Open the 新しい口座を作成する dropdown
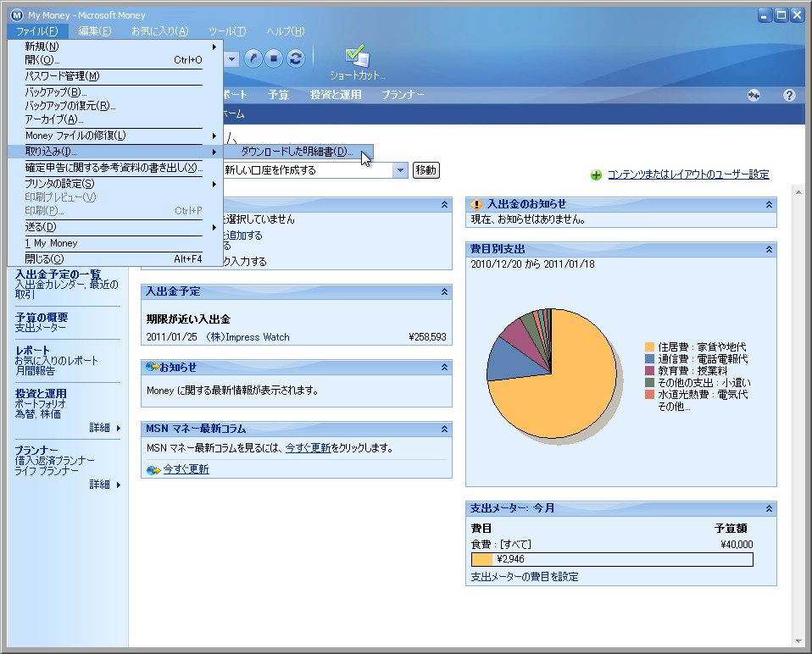 399,170
